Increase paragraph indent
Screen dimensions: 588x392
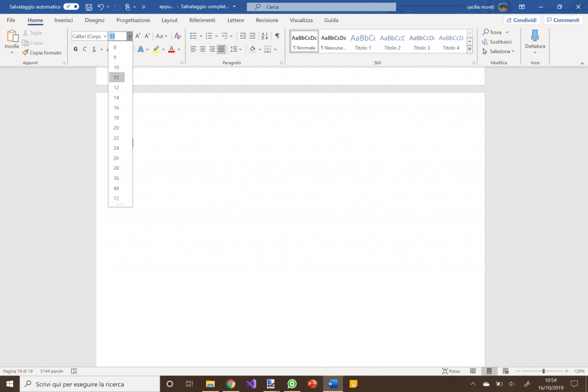253,36
